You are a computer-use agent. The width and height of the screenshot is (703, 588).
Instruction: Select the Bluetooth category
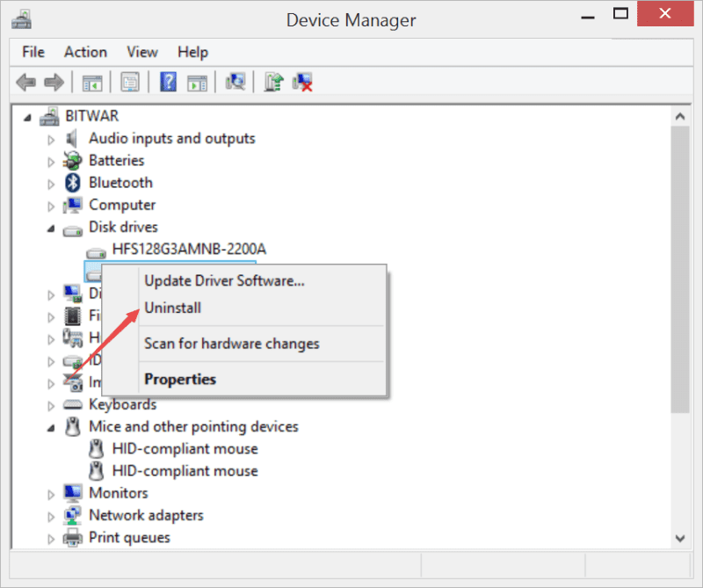[x=120, y=183]
